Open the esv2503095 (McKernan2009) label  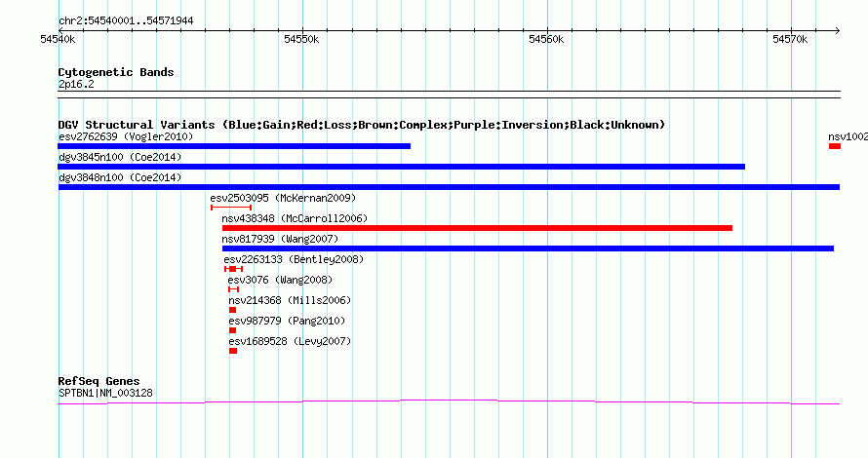click(283, 198)
